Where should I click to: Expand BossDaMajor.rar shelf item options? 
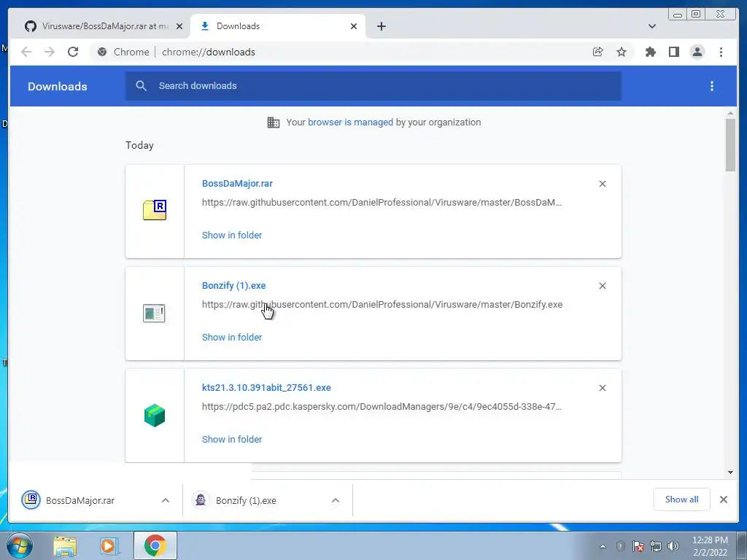pos(166,500)
